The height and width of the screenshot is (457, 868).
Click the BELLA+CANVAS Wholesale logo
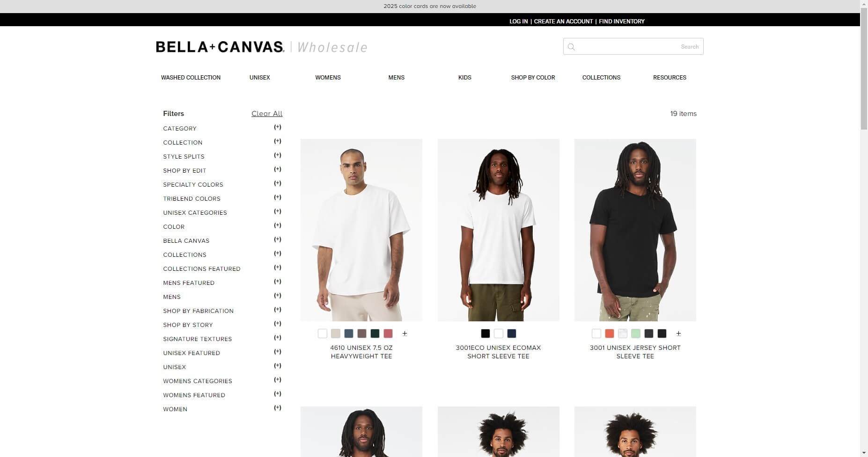[x=262, y=47]
